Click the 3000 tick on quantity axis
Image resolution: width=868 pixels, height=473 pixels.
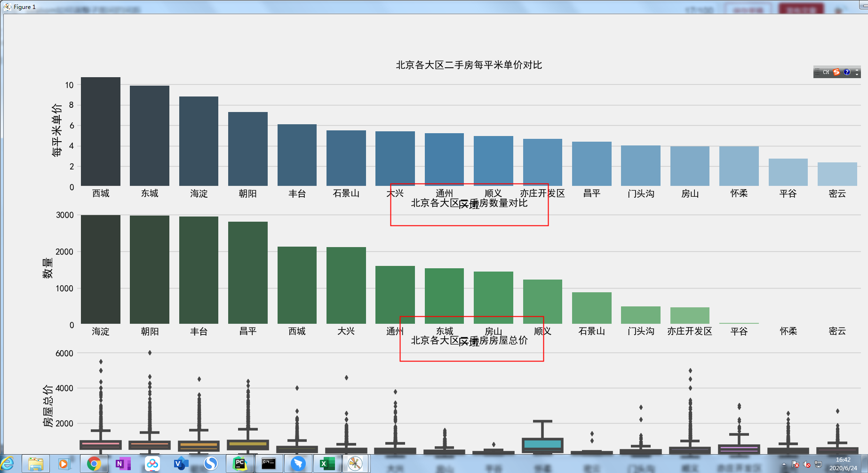point(65,215)
